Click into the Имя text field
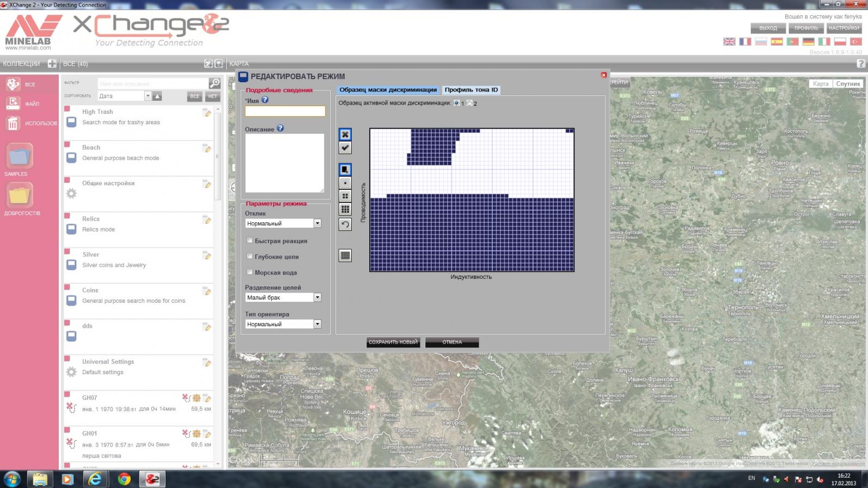Image resolution: width=868 pixels, height=488 pixels. (x=285, y=111)
